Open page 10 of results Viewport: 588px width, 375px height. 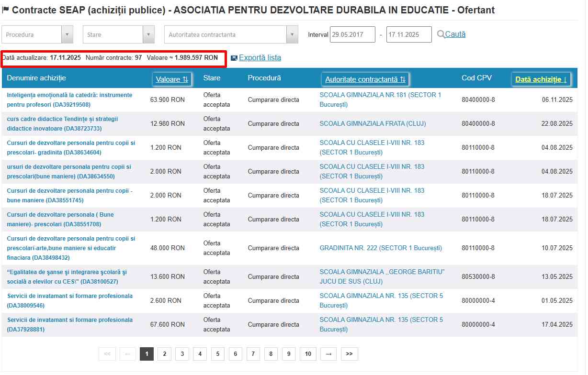point(308,354)
